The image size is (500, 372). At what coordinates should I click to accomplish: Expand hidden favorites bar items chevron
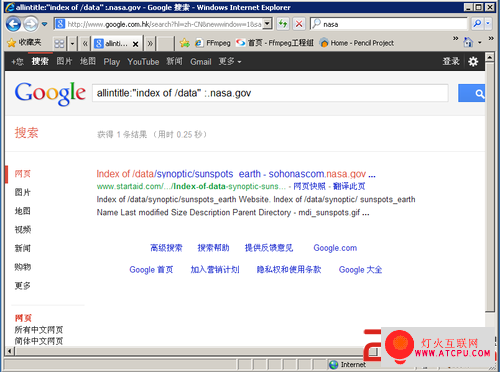[455, 39]
